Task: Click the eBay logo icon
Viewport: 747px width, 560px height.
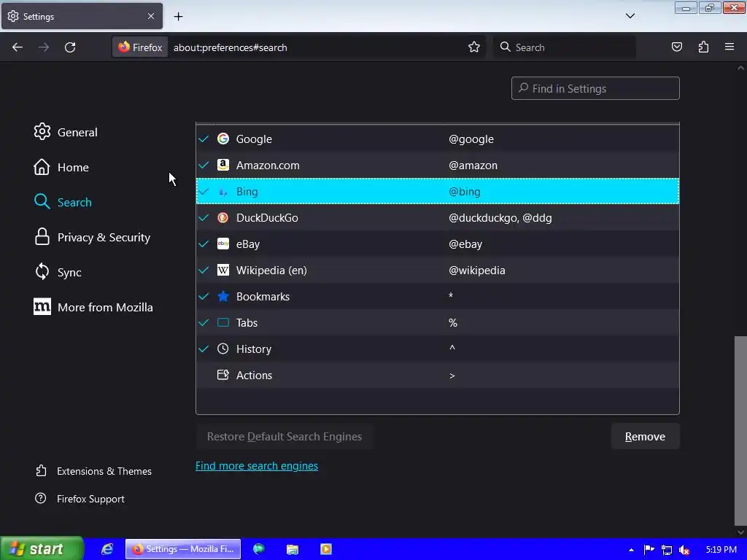Action: click(223, 244)
